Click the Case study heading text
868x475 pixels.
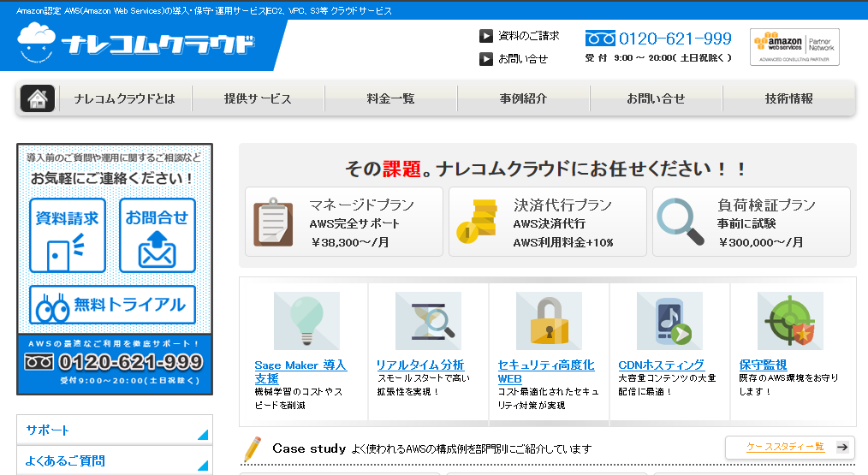click(309, 448)
